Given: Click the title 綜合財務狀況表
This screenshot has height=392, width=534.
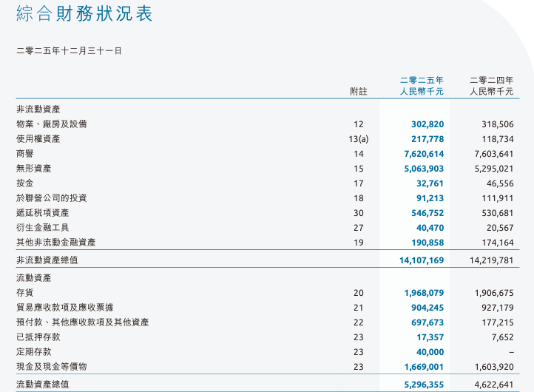Looking at the screenshot, I should (84, 13).
